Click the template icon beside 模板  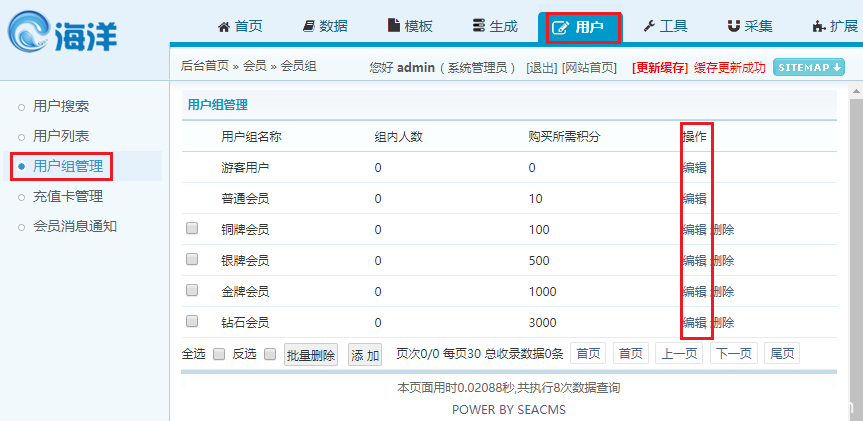[394, 27]
